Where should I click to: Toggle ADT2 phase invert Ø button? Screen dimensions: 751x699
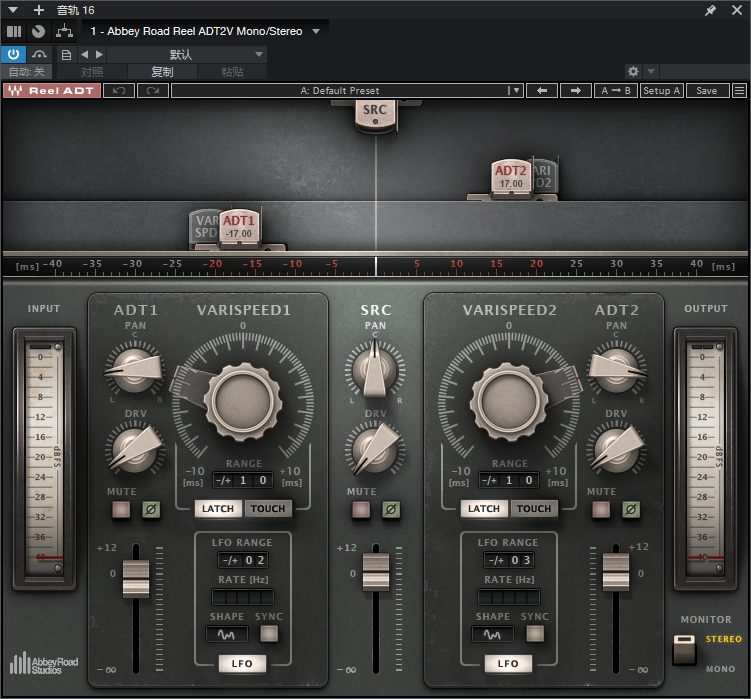tap(631, 509)
